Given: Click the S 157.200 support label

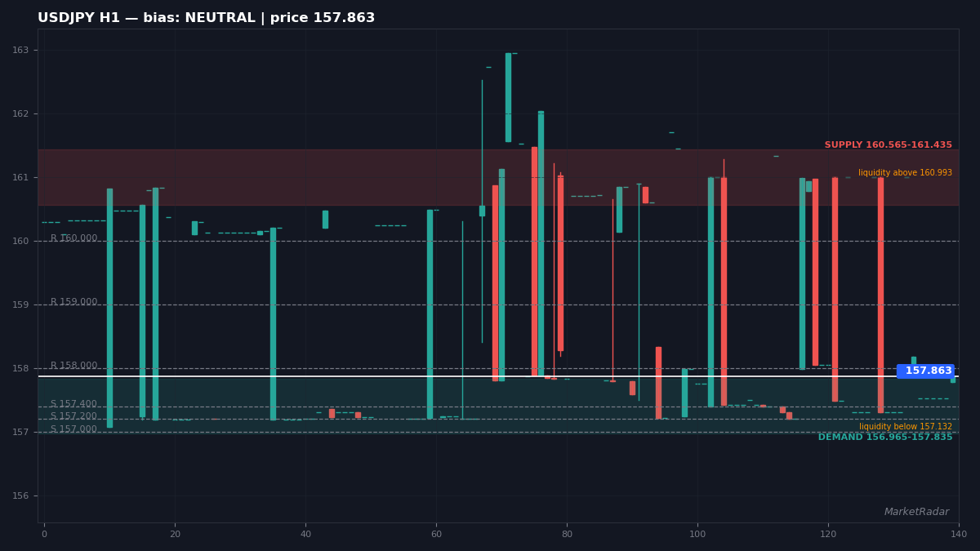Looking at the screenshot, I should pyautogui.click(x=73, y=416).
